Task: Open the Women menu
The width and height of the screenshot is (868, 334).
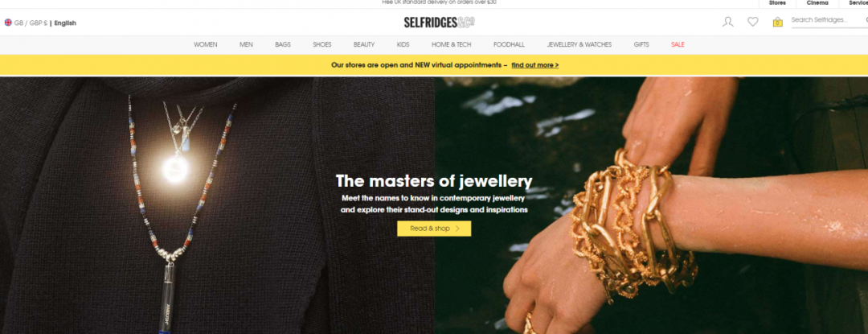Action: tap(206, 45)
